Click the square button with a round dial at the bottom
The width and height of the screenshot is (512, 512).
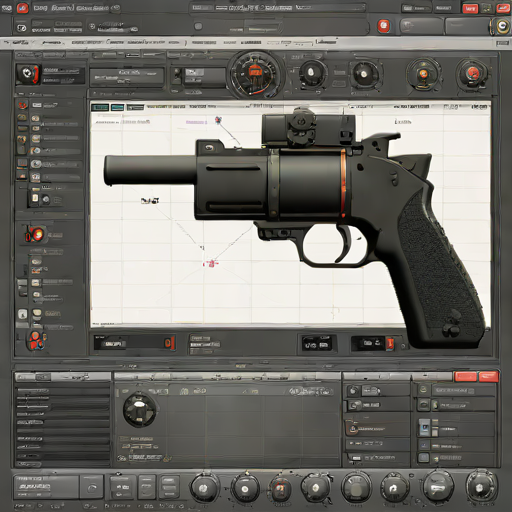point(92,488)
